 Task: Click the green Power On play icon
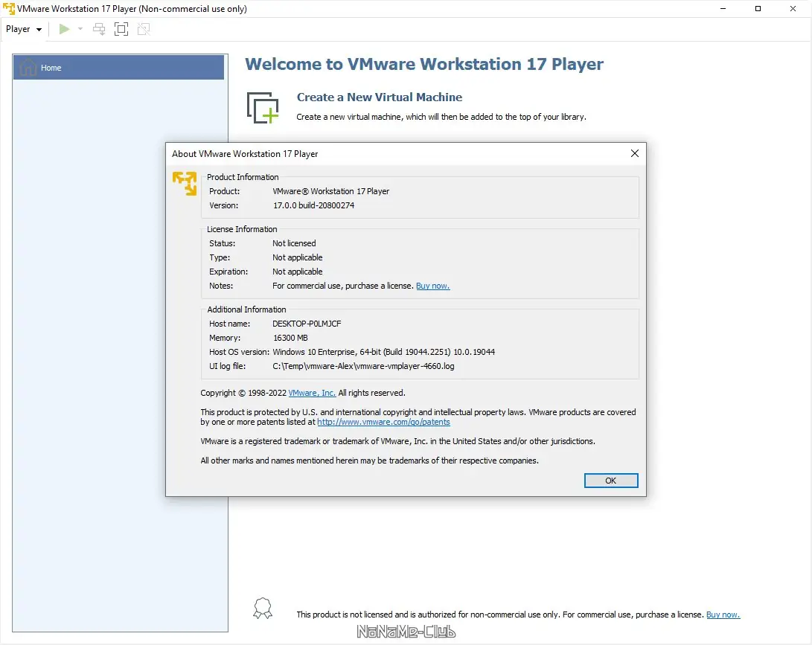(x=64, y=29)
